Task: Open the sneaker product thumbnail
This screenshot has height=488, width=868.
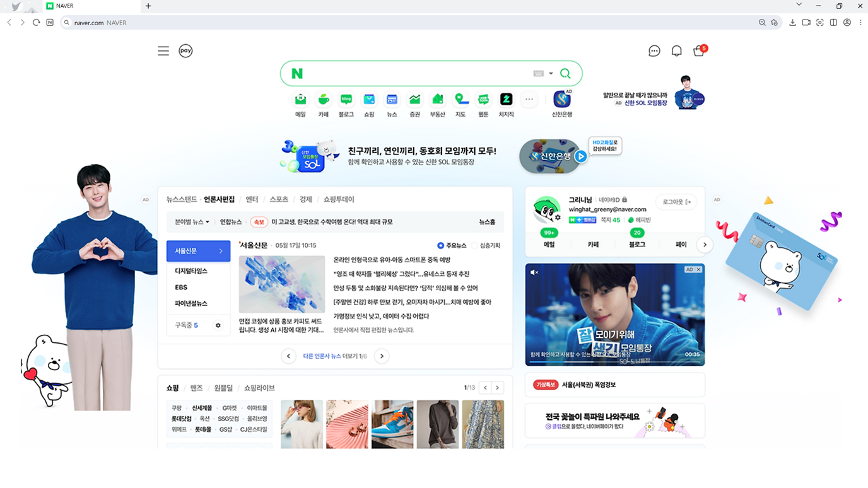Action: [x=392, y=424]
